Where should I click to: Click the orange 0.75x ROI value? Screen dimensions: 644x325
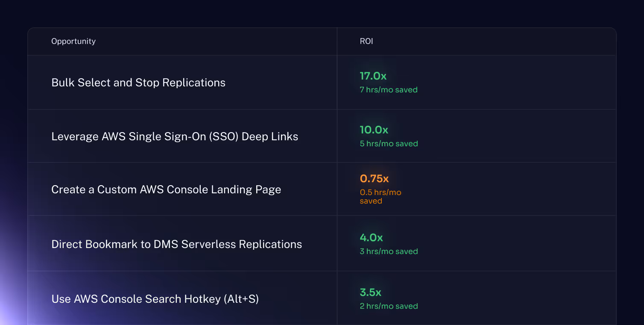click(374, 179)
